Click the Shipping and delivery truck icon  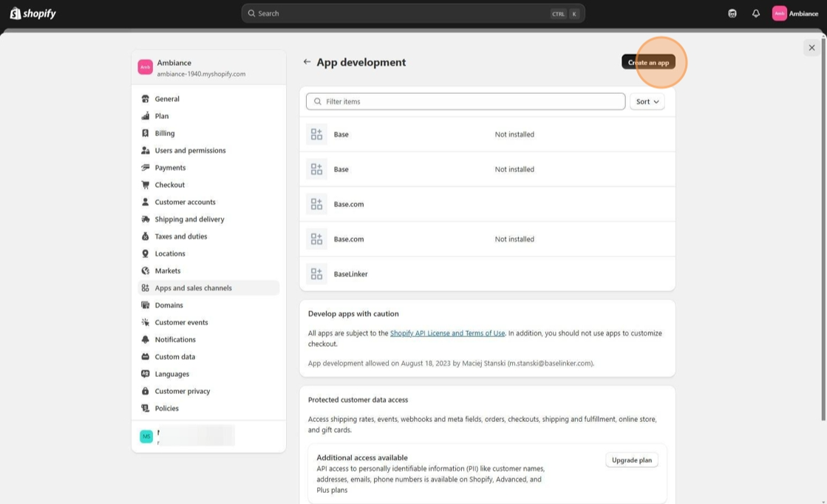146,219
